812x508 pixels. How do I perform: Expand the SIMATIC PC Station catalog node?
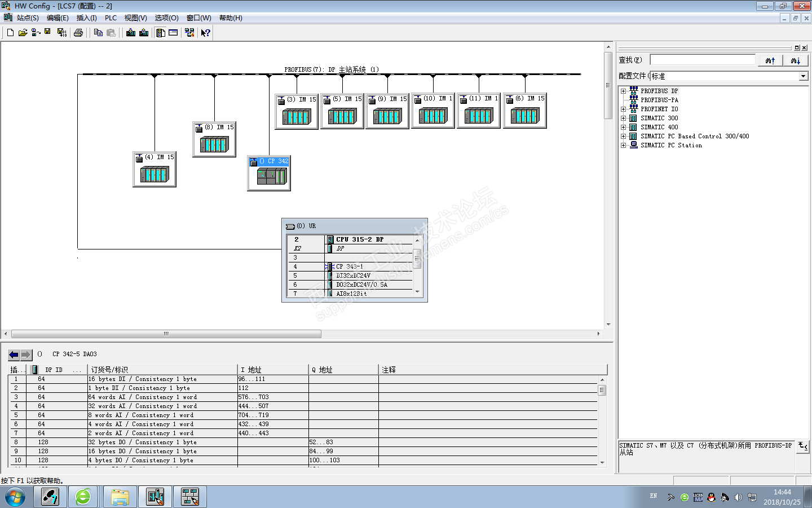(x=623, y=145)
